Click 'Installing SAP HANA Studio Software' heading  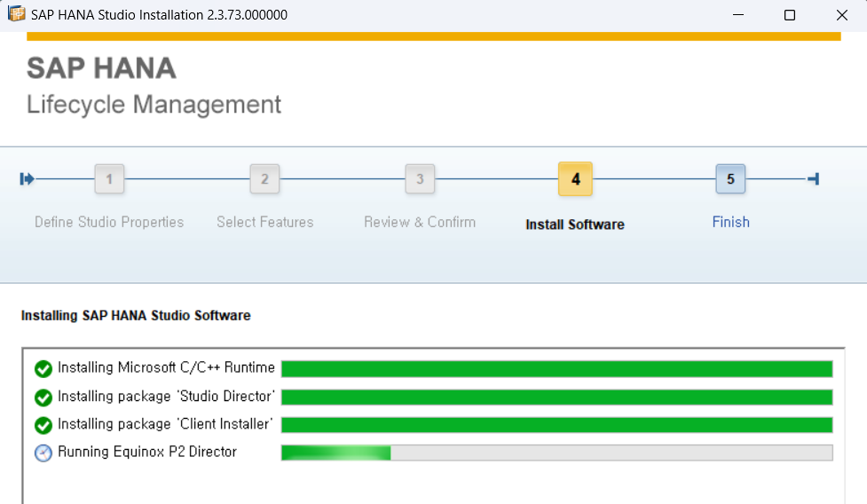click(136, 316)
